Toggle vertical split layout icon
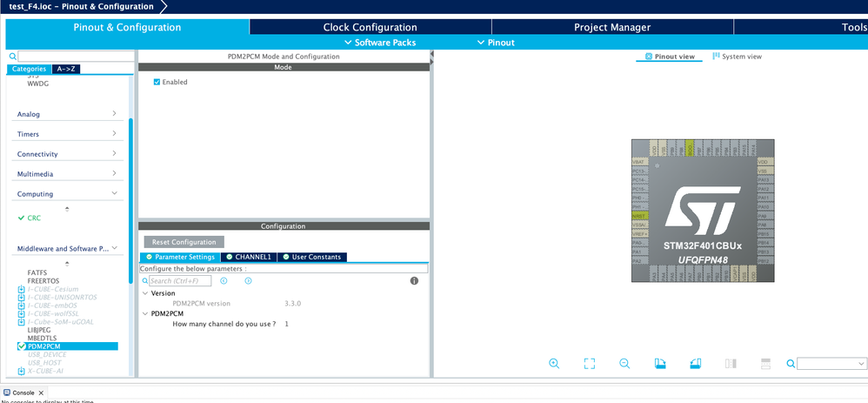This screenshot has width=868, height=403. click(x=731, y=364)
